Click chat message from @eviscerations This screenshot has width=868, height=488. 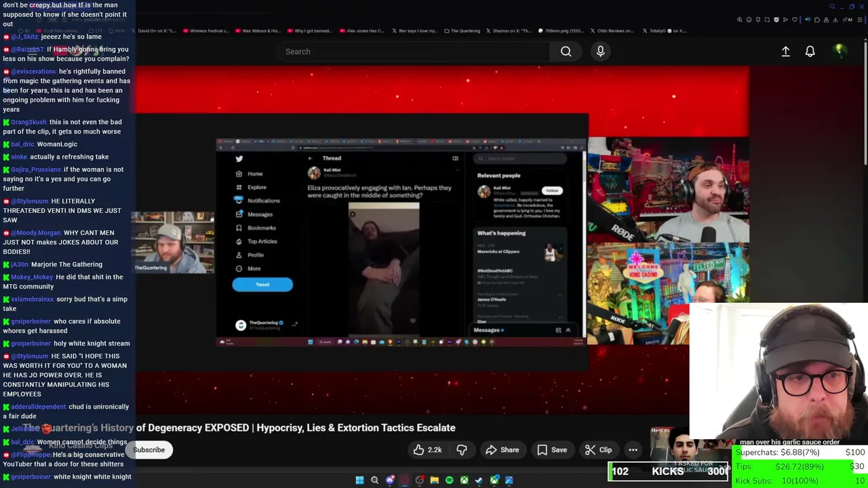pos(66,90)
